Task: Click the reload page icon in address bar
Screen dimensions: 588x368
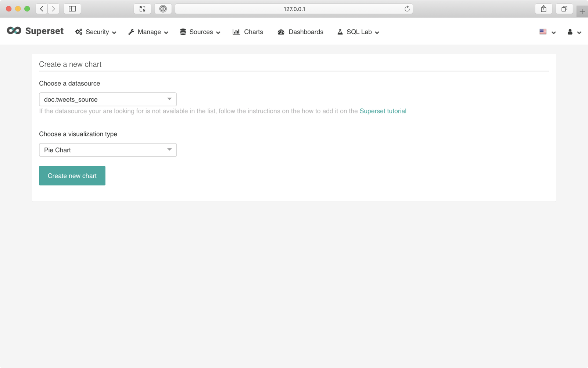Action: [407, 9]
